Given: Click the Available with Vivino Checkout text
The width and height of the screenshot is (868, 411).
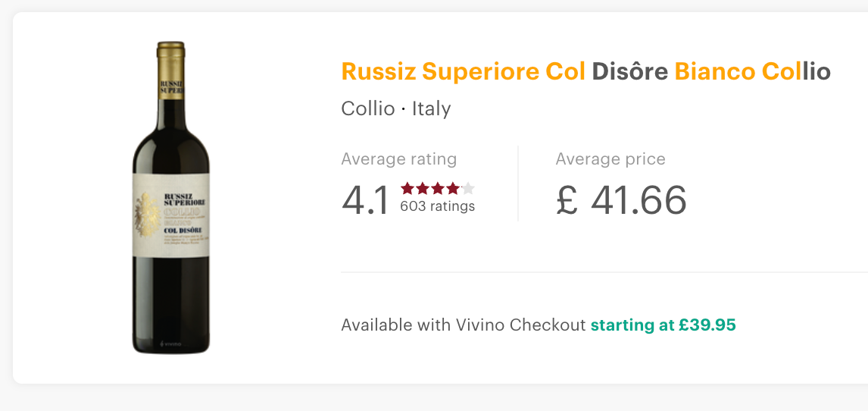Looking at the screenshot, I should pos(464,325).
